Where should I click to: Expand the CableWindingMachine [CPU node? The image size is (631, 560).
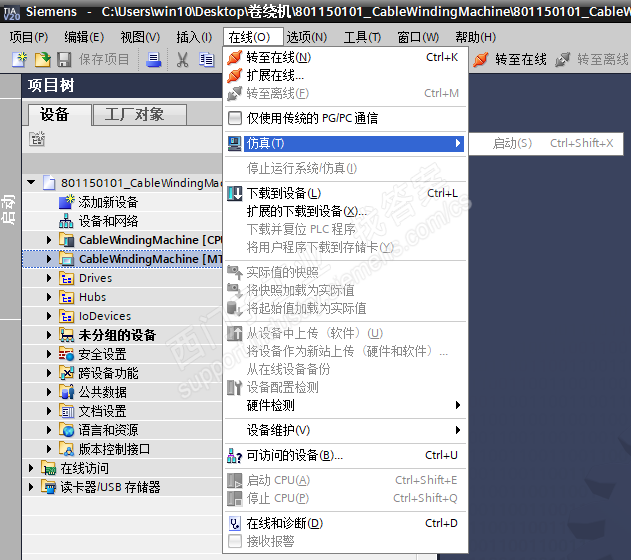pos(49,240)
